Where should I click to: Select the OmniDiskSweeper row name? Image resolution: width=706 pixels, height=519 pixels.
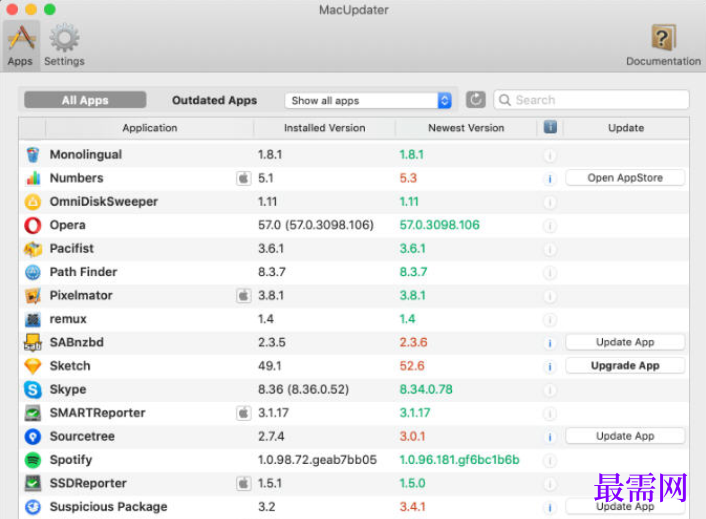[104, 201]
